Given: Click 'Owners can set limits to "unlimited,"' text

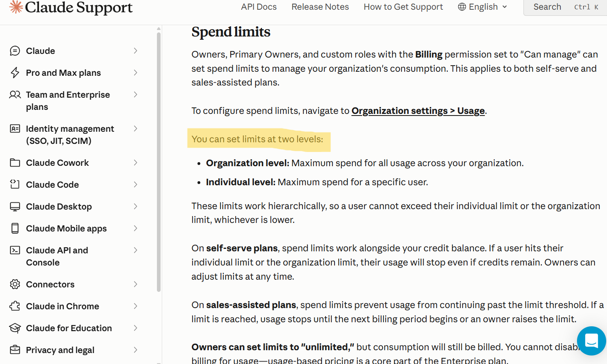Looking at the screenshot, I should coord(272,347).
